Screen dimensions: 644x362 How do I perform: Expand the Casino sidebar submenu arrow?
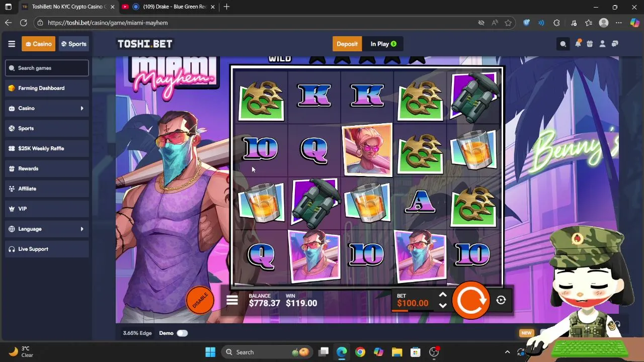tap(82, 108)
